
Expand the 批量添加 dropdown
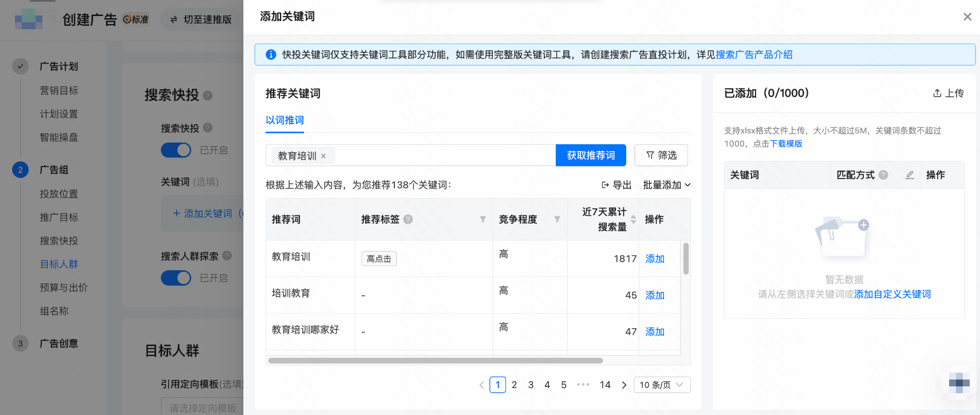(667, 185)
